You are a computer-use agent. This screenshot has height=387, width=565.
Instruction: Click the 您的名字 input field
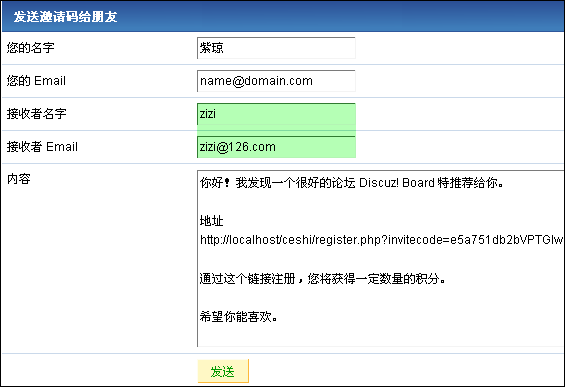[276, 48]
